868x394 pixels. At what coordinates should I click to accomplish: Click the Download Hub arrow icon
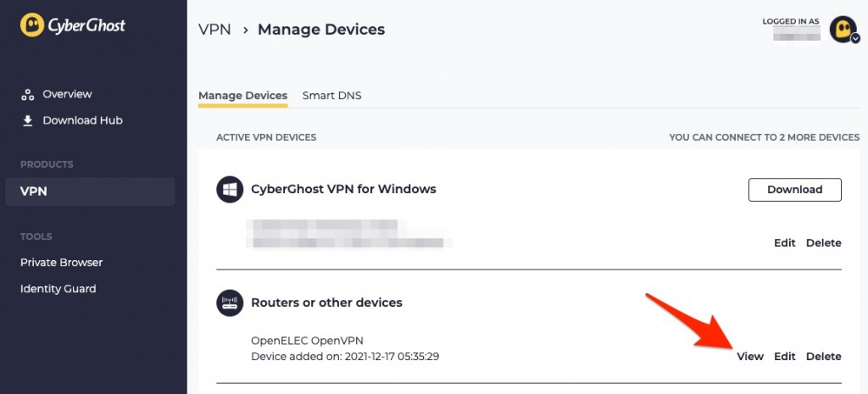click(28, 120)
